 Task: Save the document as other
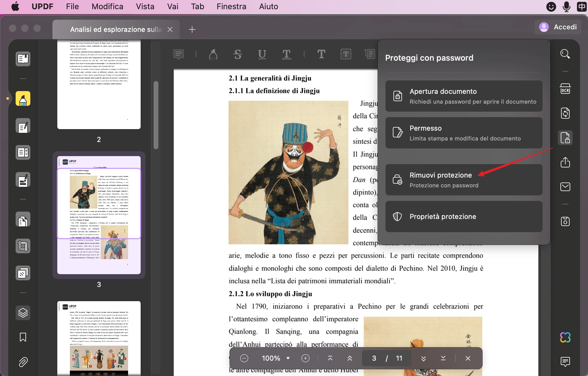click(x=565, y=221)
